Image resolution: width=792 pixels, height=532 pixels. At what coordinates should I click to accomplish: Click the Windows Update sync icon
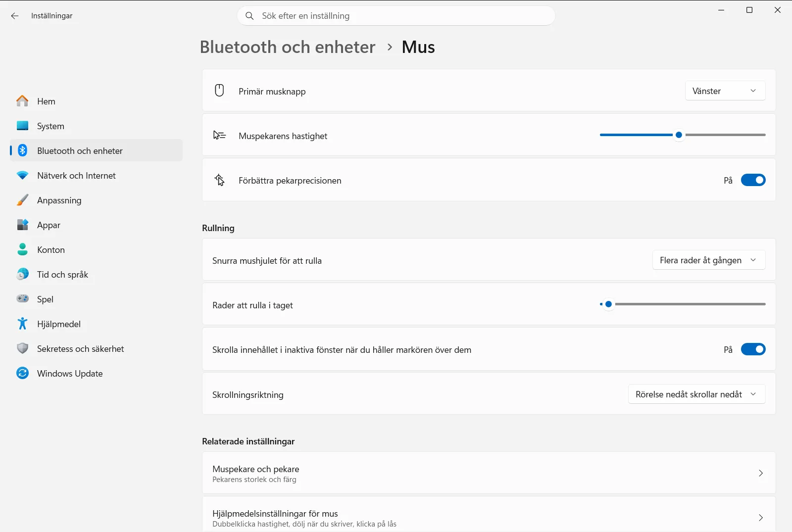click(22, 373)
